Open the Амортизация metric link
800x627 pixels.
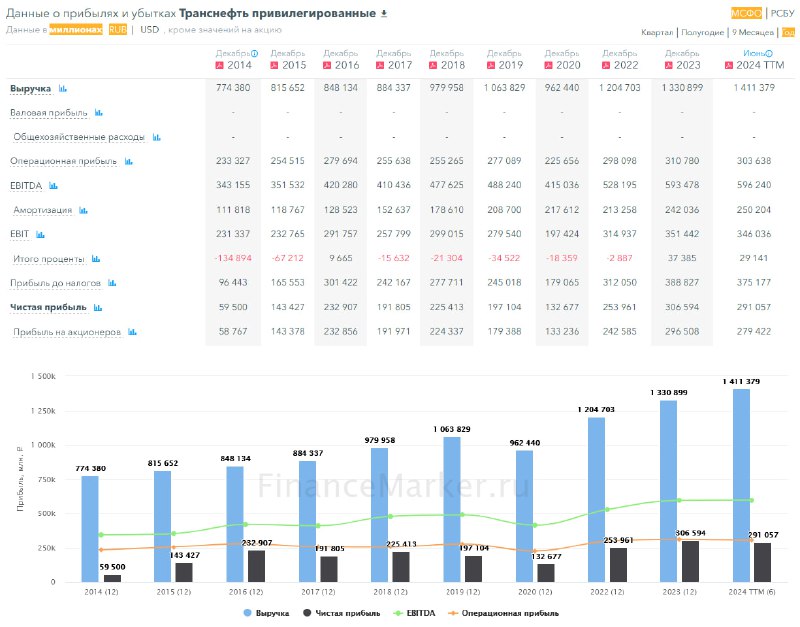click(42, 210)
